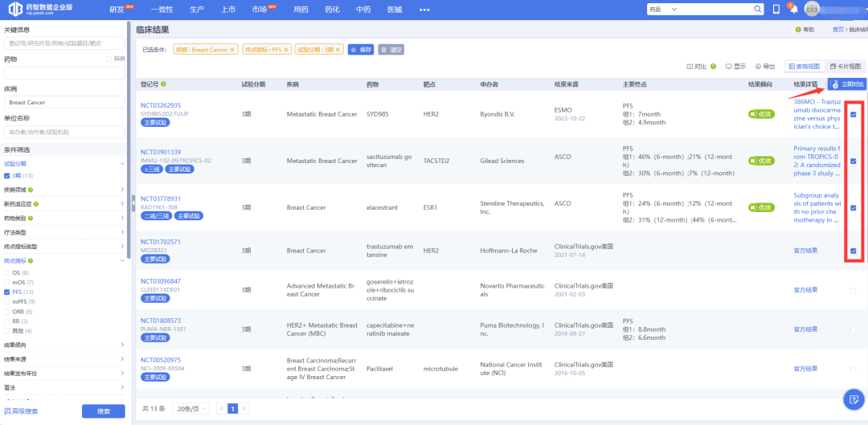868x425 pixels.
Task: Click the 关键信息 keyword input field
Action: coord(65,43)
